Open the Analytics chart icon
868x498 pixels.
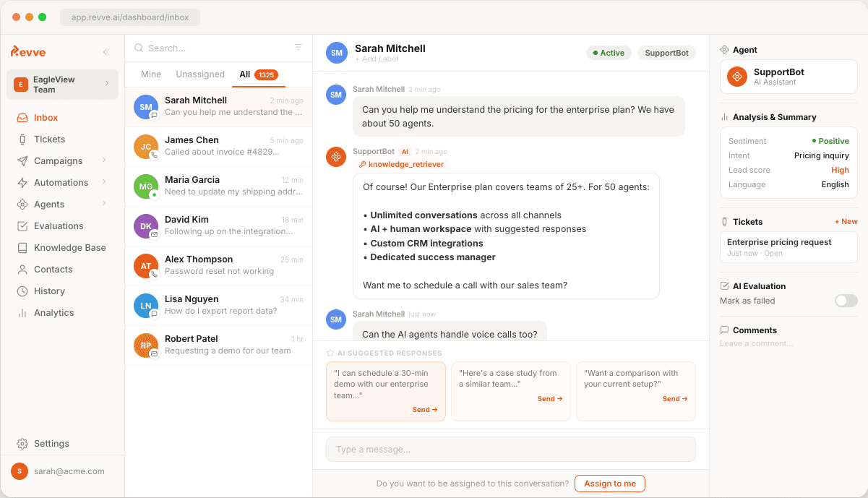pos(22,313)
